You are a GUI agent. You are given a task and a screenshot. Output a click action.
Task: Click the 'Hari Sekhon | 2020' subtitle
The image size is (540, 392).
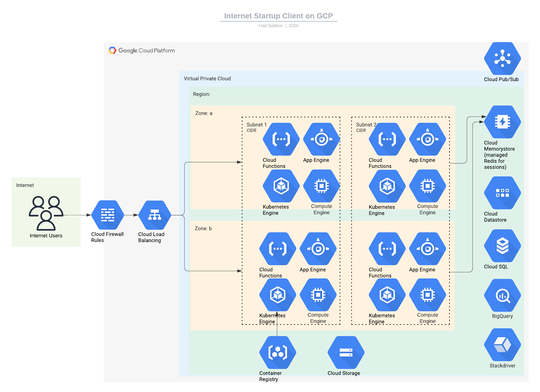pyautogui.click(x=278, y=26)
